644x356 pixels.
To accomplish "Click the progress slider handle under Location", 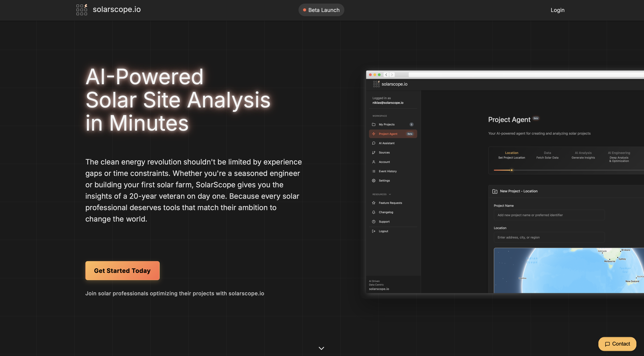I will point(512,170).
